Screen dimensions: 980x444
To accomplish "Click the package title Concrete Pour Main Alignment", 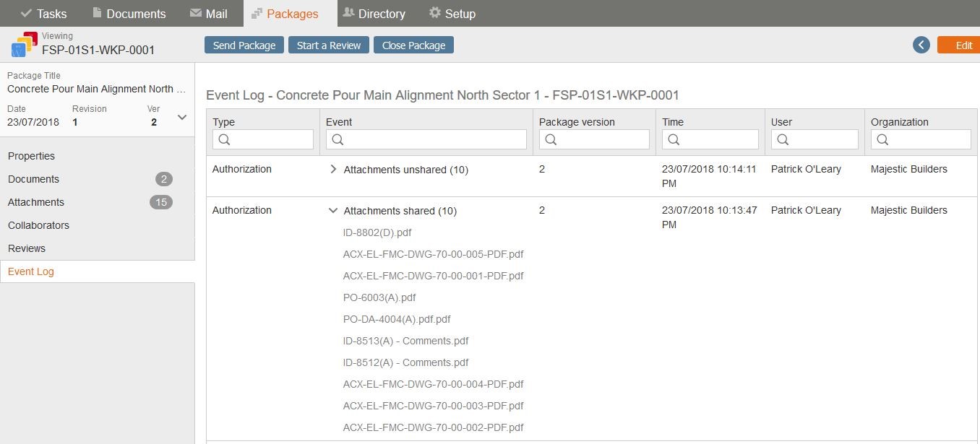I will point(97,89).
